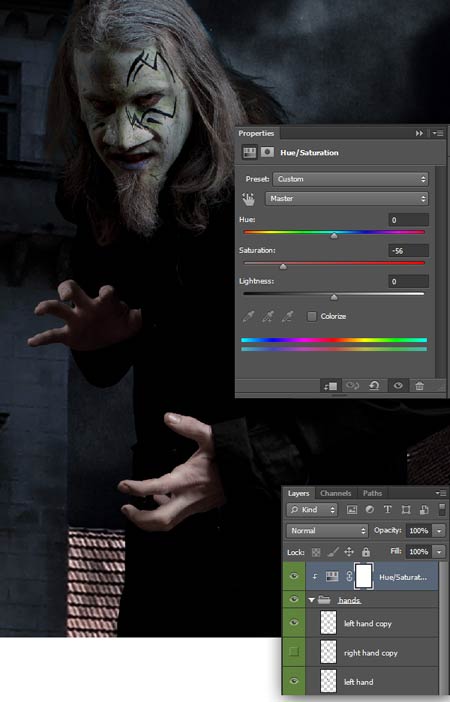Click the reset adjustment defaults icon
450x702 pixels.
[x=374, y=385]
